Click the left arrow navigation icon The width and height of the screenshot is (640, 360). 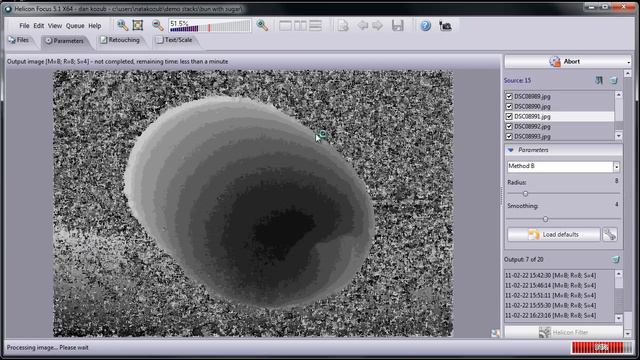pyautogui.click(x=362, y=26)
